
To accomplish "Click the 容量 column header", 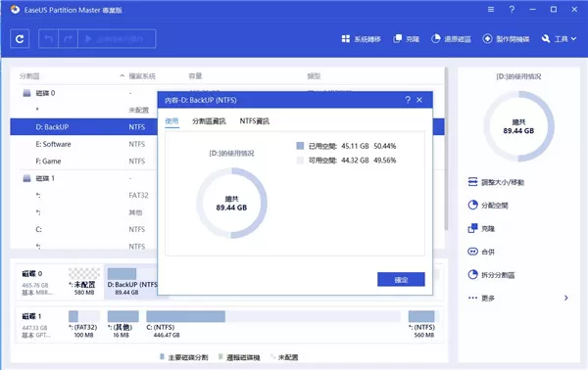I will [x=195, y=76].
